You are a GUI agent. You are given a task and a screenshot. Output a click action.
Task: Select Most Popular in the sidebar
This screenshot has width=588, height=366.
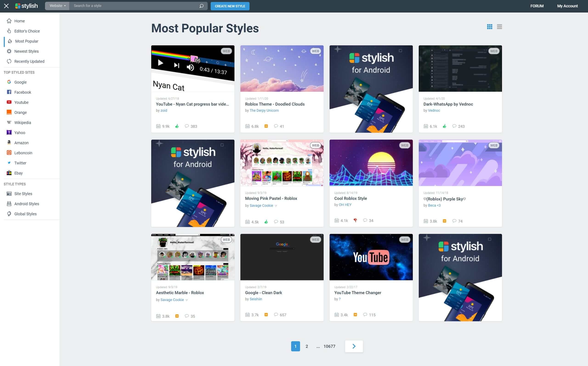click(27, 41)
